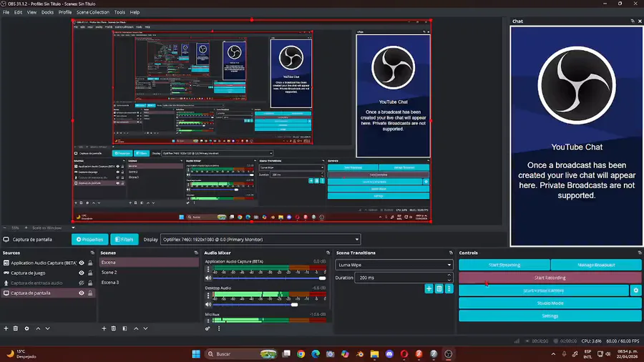
Task: Open the View menu
Action: 31,12
